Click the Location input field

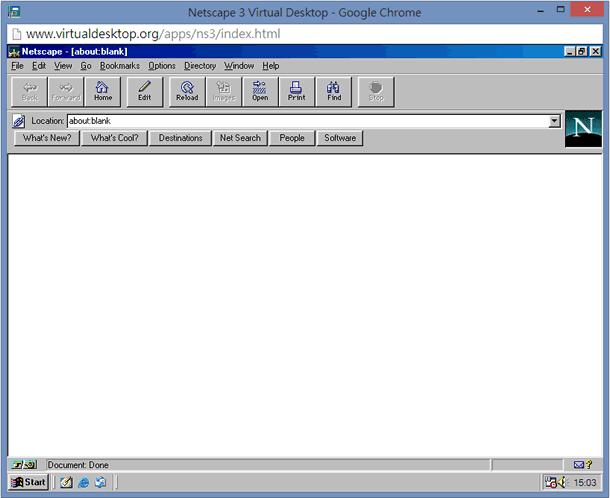(308, 121)
